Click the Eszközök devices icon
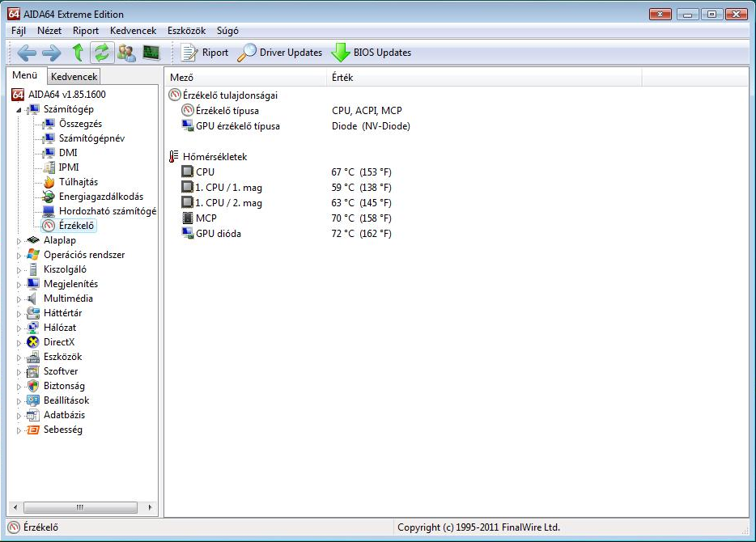Screen dimensions: 756x542 click(x=33, y=357)
